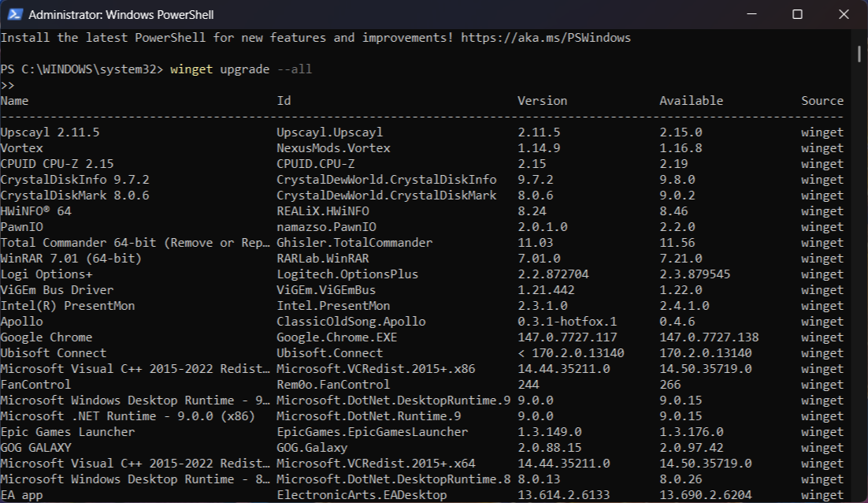Click the 'winget' command text

coord(191,69)
